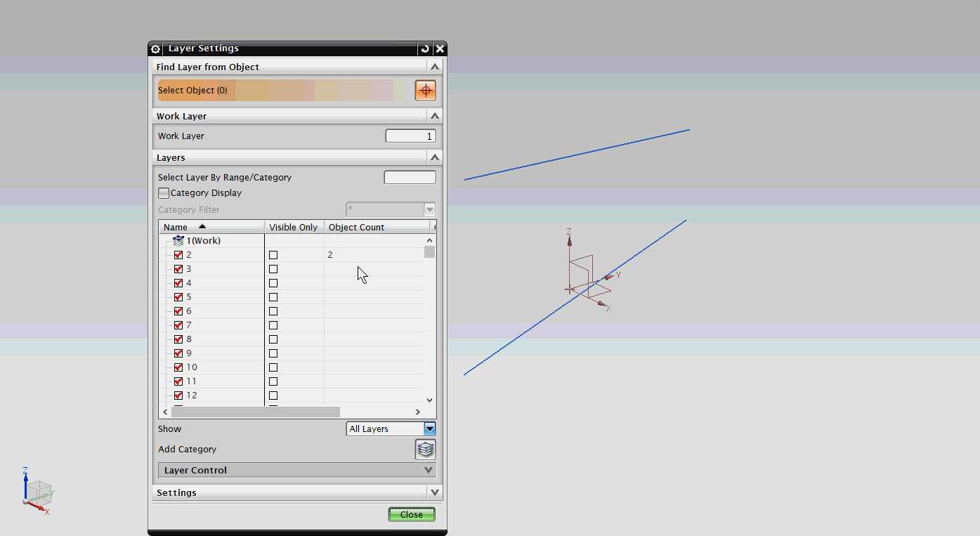Click the vertical scrollbar thumb in layer list
The width and height of the screenshot is (980, 536).
point(429,252)
